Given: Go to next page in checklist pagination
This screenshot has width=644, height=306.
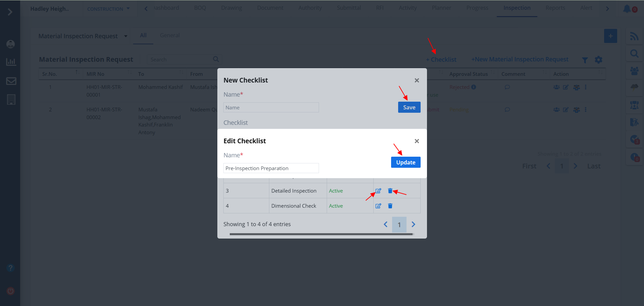Looking at the screenshot, I should [413, 224].
